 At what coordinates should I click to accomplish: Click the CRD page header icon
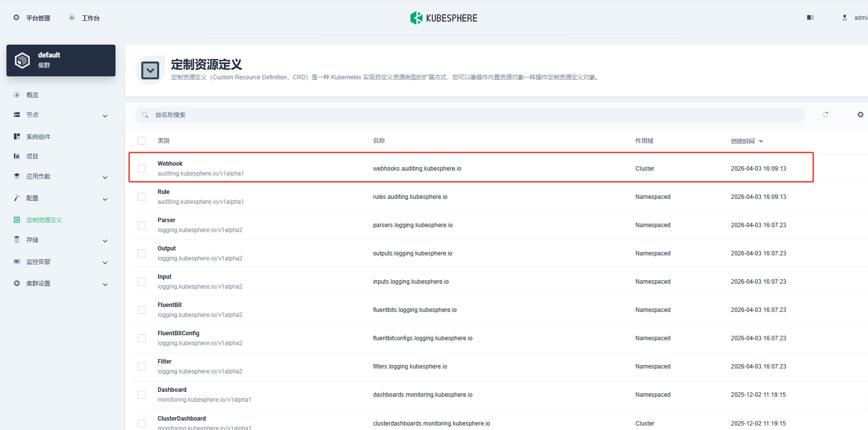point(150,70)
